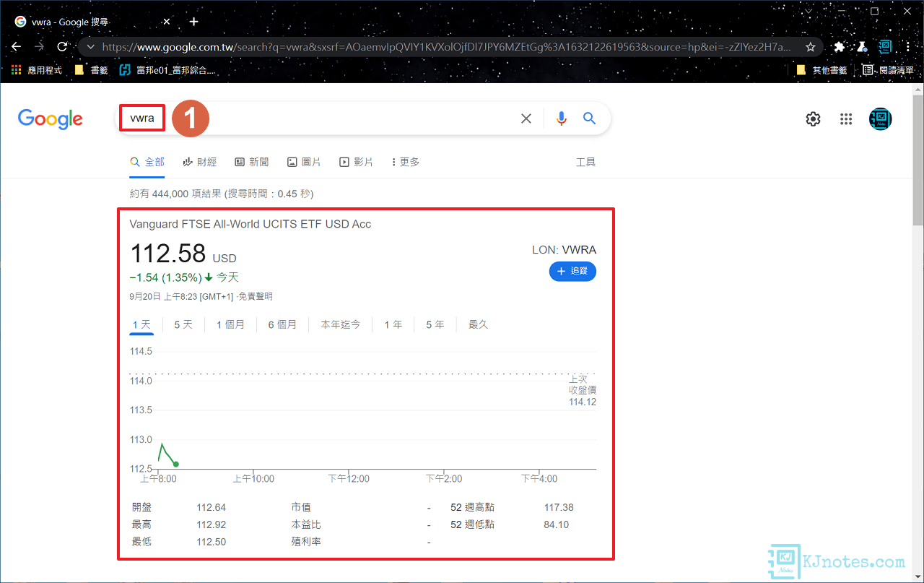Click the blue magnifier search icon

point(590,118)
